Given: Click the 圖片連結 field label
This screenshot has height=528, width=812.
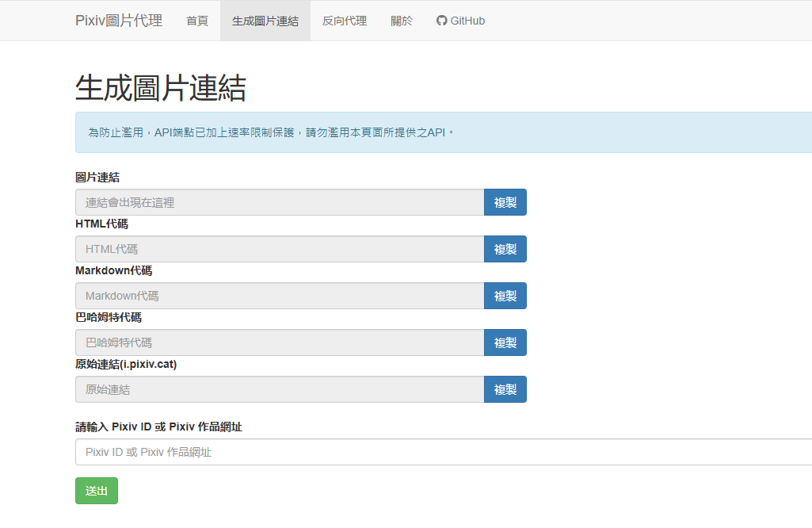Looking at the screenshot, I should click(x=97, y=178).
